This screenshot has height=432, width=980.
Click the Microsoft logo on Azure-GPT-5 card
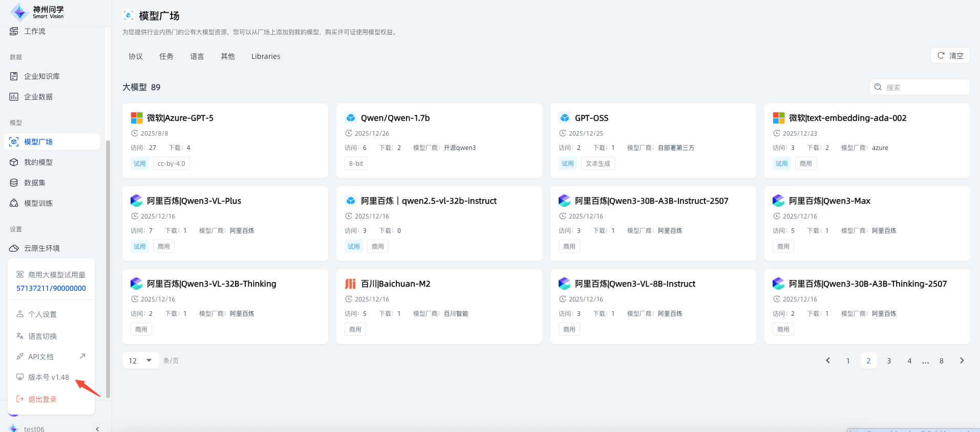pyautogui.click(x=137, y=118)
